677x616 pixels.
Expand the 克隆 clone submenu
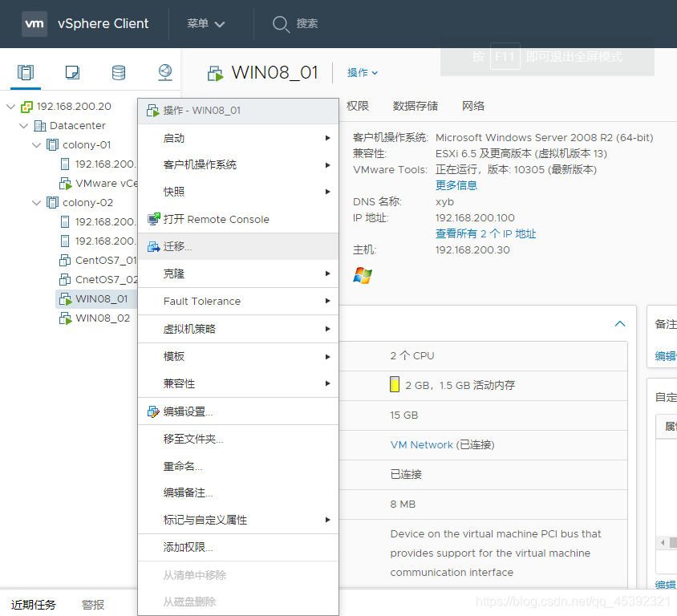point(238,274)
